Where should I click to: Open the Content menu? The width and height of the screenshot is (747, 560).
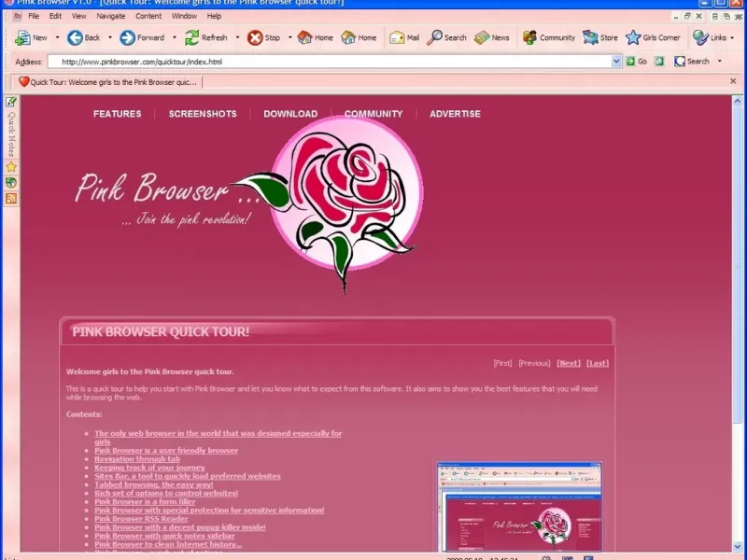(148, 16)
